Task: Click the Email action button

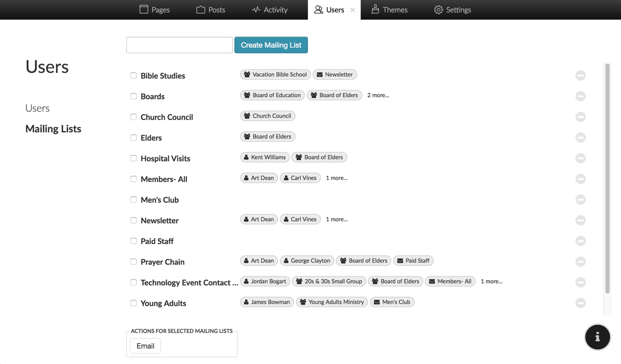Action: click(x=145, y=345)
